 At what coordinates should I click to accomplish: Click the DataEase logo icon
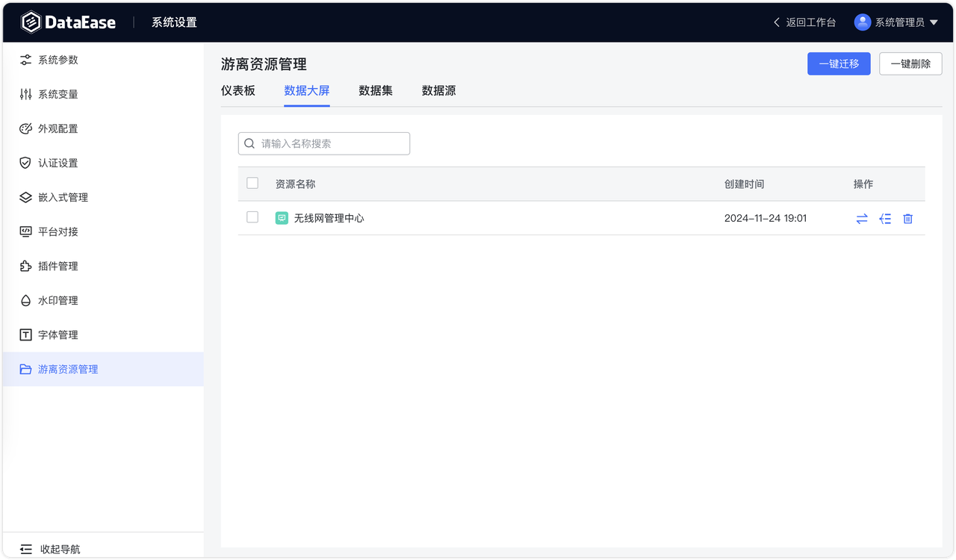point(31,22)
